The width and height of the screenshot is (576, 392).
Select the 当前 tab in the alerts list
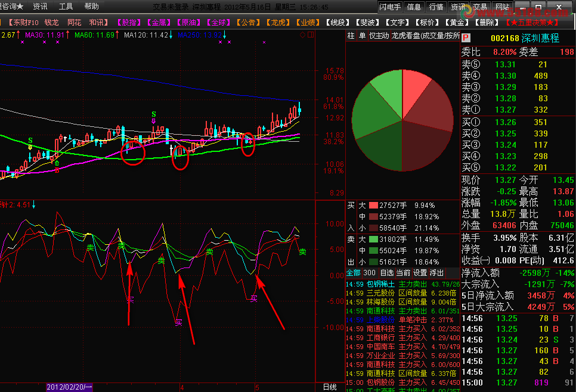pyautogui.click(x=403, y=273)
